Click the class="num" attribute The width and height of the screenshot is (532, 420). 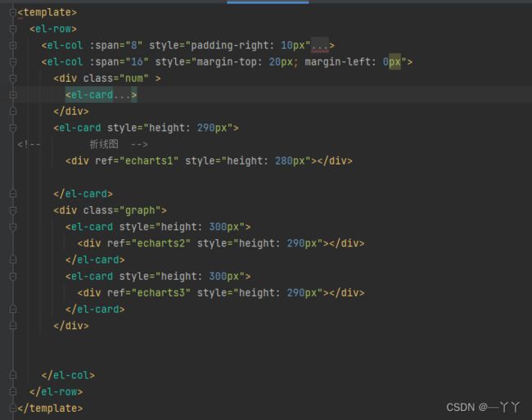[116, 79]
